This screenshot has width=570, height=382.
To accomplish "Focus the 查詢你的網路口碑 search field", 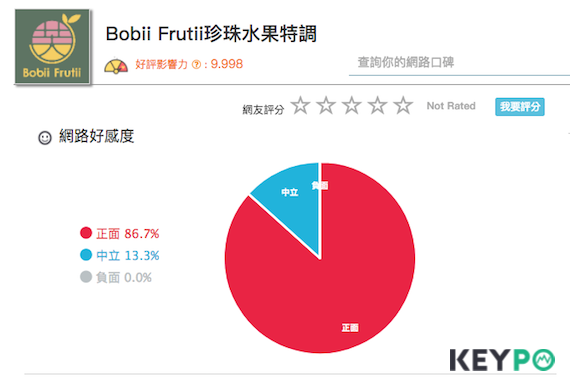I will tap(459, 63).
